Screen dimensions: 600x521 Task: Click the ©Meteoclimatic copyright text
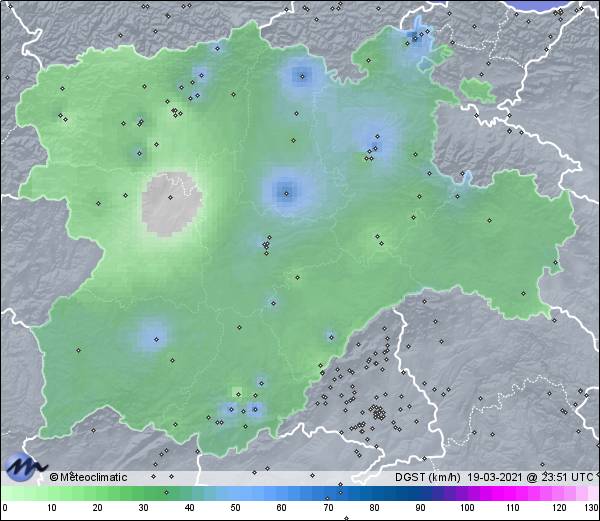[x=88, y=477]
